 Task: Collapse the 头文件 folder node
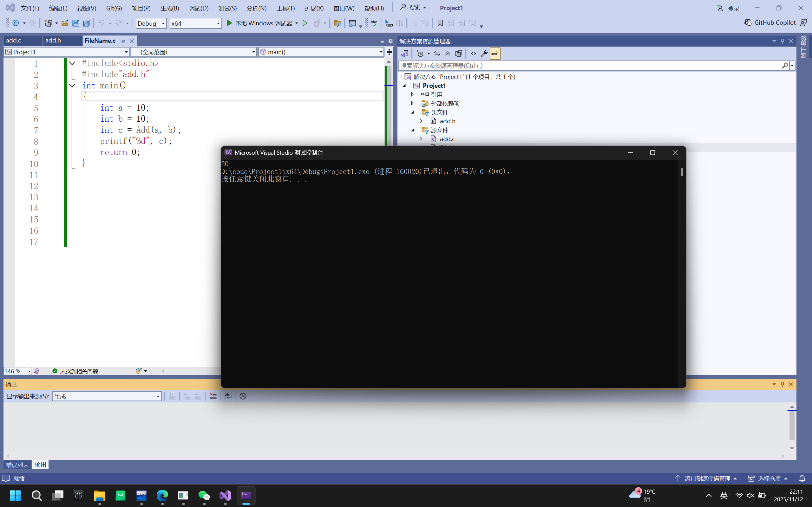click(x=413, y=112)
